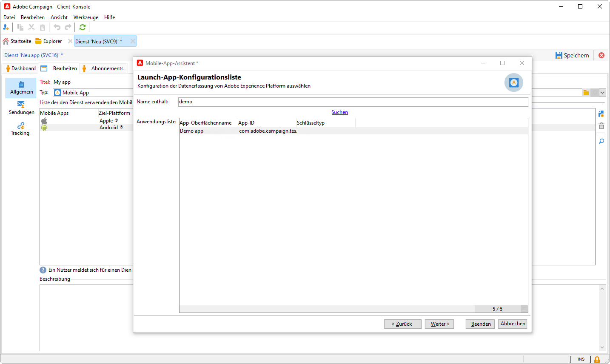Open the Werkzeuge menu
610x364 pixels.
86,17
